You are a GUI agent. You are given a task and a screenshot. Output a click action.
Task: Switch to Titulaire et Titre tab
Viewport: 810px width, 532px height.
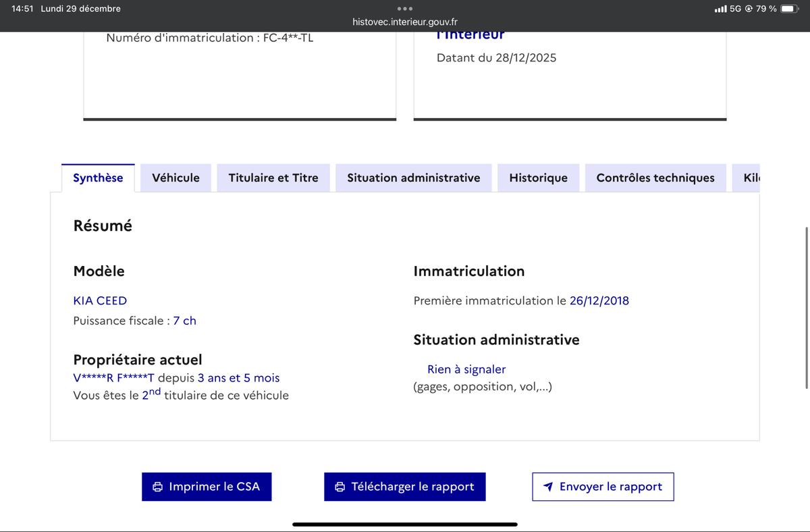tap(273, 178)
